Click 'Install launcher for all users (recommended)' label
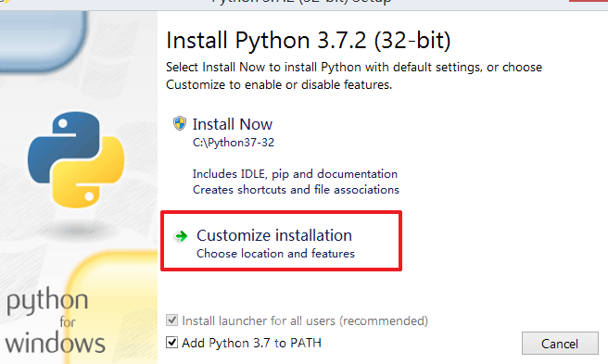Screen dimensions: 608x364 pos(305,321)
